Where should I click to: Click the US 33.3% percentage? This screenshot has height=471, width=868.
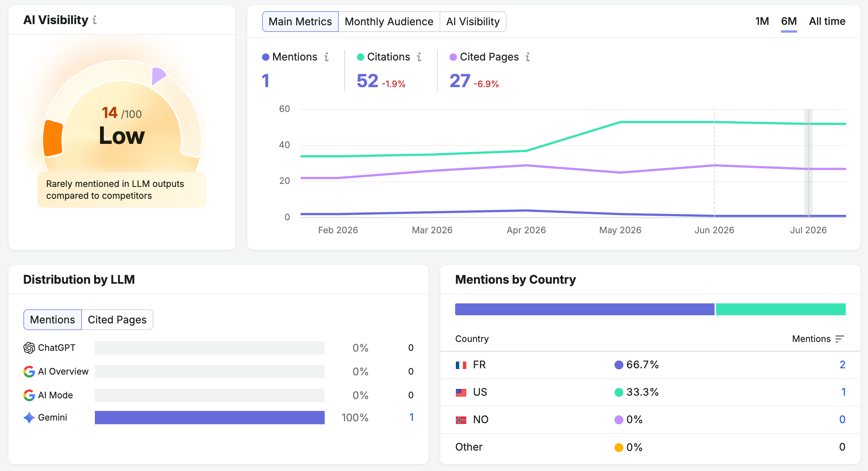(x=642, y=392)
